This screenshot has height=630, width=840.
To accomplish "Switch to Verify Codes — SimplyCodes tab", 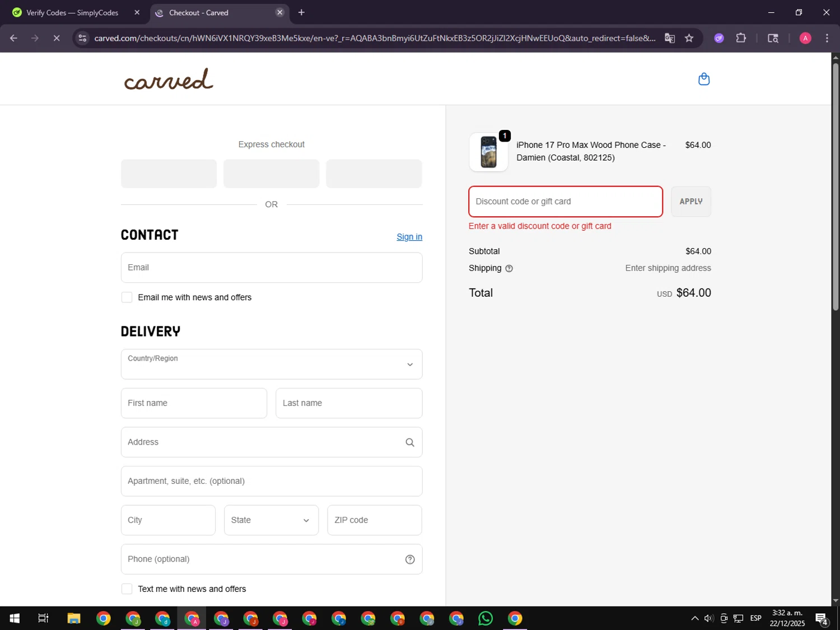I will 72,12.
